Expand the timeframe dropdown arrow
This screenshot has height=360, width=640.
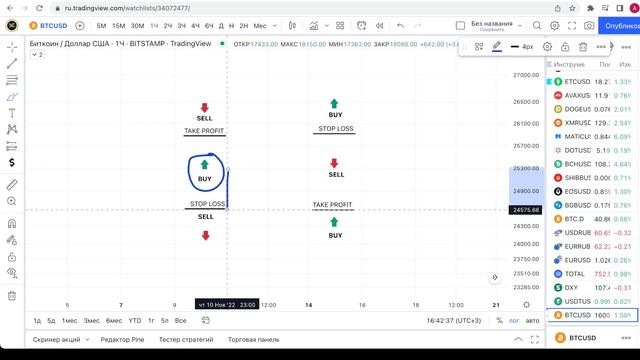tap(275, 26)
